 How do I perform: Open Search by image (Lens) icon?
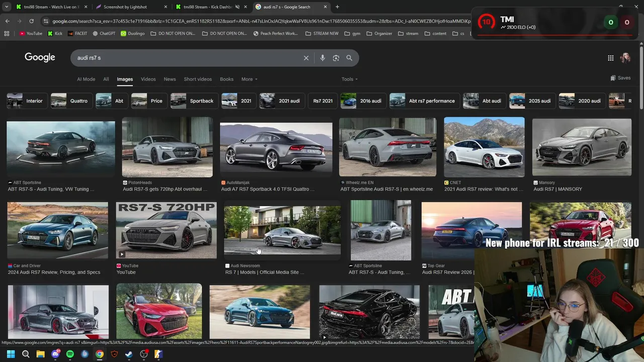336,58
